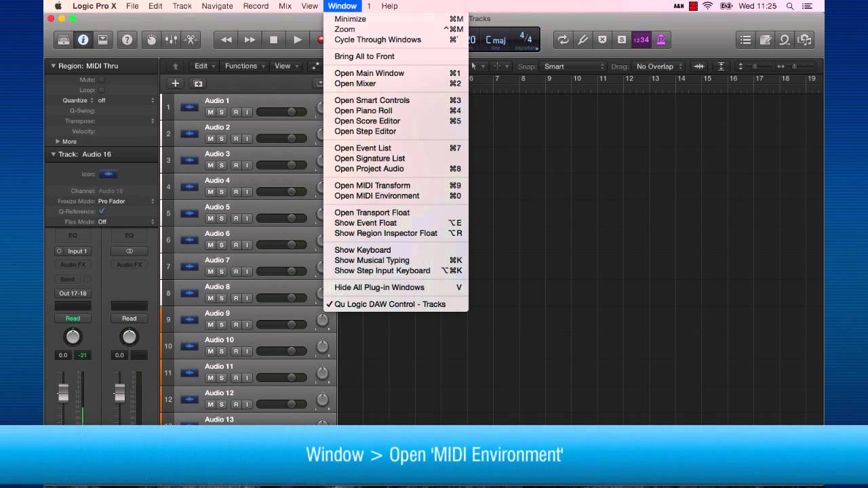This screenshot has height=488, width=868.
Task: Open the Snap Smart dropdown
Action: coord(573,66)
